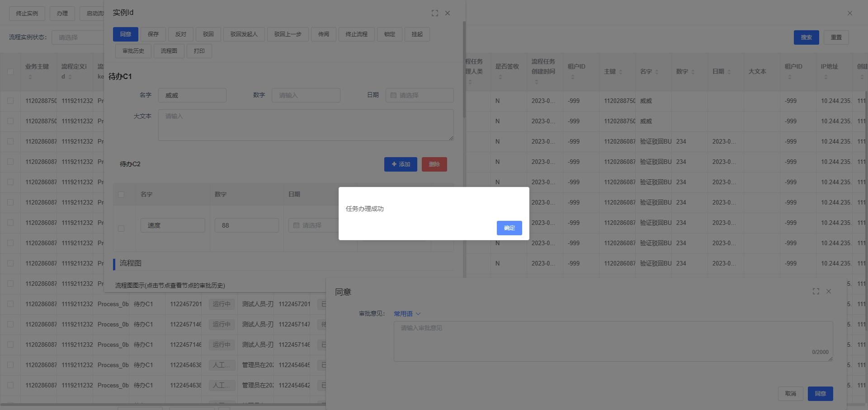The image size is (868, 410).
Task: Open the 流程实例状态 select dropdown
Action: (78, 37)
